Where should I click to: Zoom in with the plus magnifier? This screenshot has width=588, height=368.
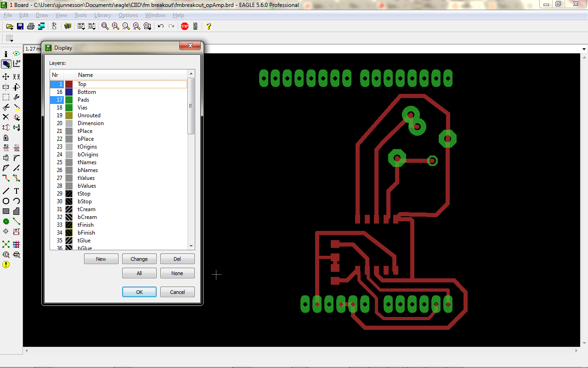click(116, 26)
